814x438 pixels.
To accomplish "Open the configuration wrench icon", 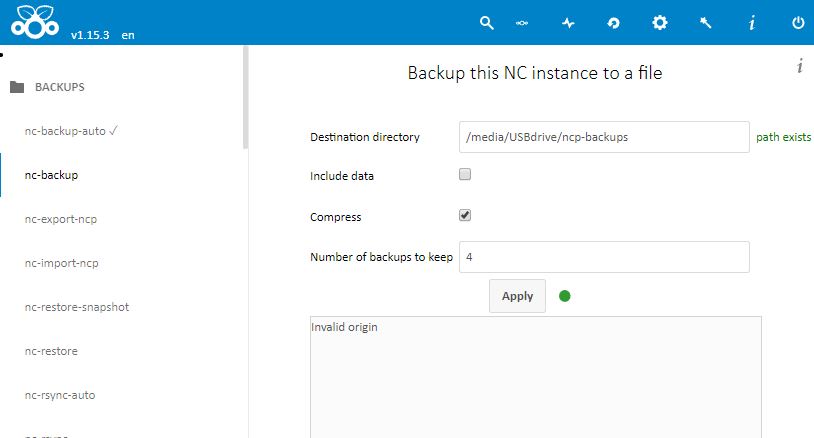I will (x=705, y=22).
